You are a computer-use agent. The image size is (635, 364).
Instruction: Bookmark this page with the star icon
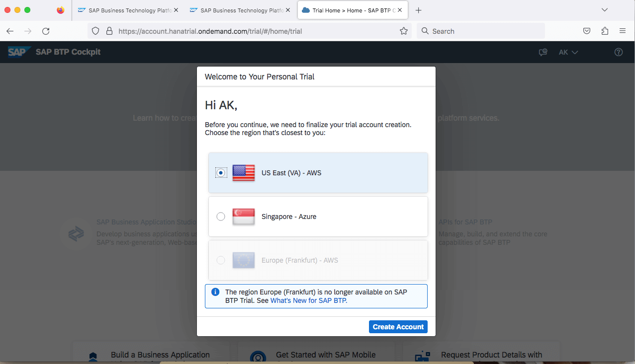pos(403,31)
